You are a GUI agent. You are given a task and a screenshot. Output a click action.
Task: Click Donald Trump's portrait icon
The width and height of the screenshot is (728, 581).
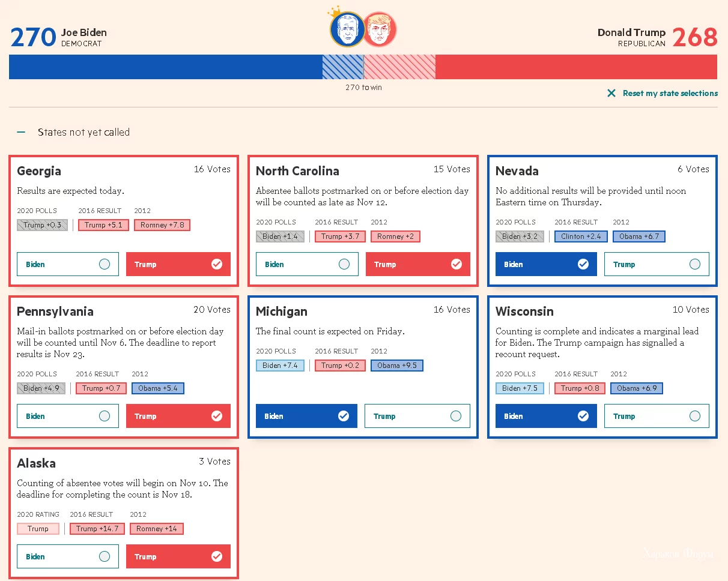380,29
